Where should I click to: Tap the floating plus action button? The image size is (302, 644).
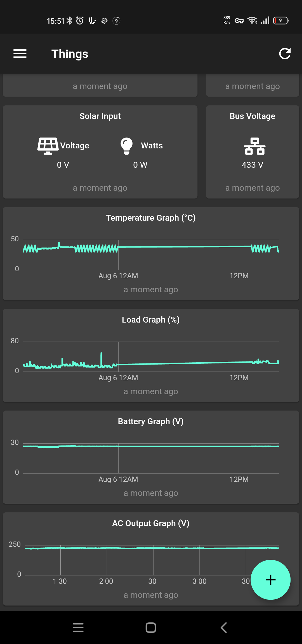click(270, 580)
